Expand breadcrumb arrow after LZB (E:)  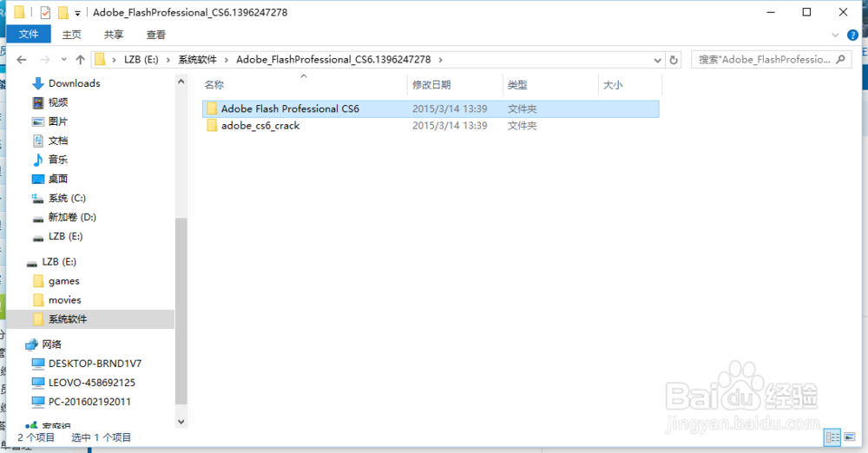pos(168,60)
